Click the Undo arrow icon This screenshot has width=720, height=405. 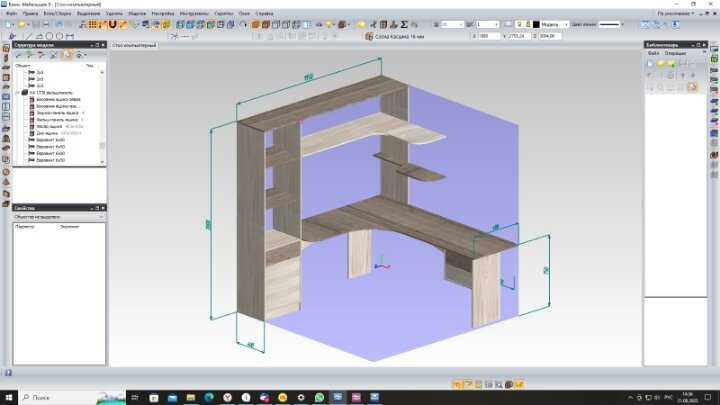click(59, 24)
